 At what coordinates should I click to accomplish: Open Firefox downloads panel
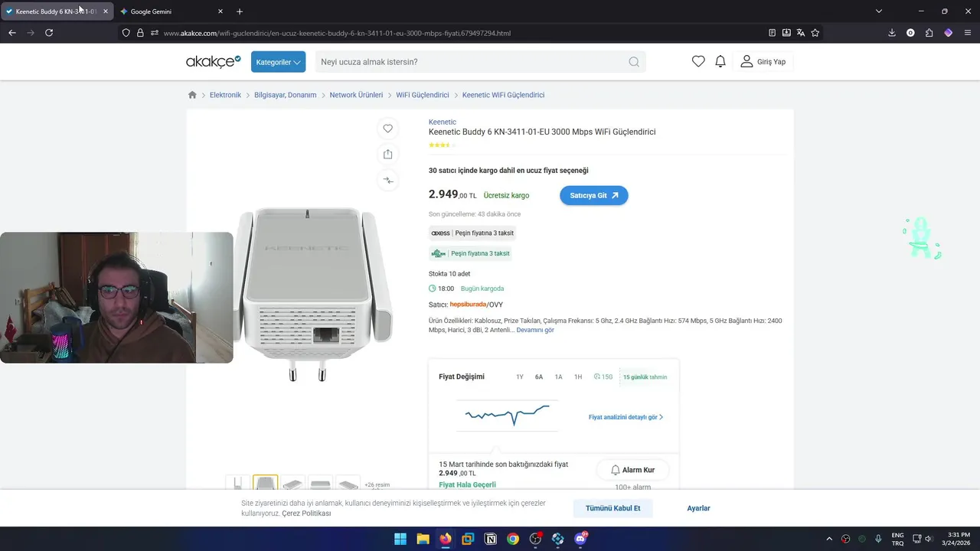click(x=892, y=33)
